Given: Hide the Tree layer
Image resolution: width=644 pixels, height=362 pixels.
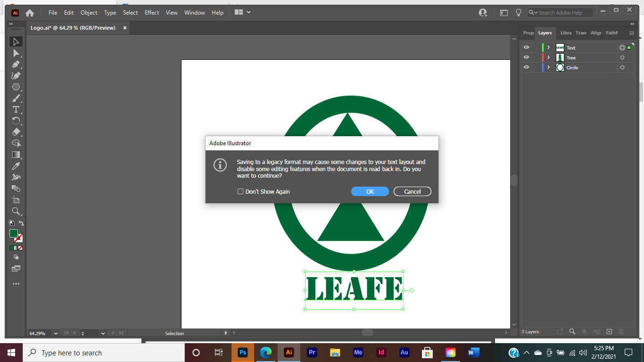Looking at the screenshot, I should [526, 57].
